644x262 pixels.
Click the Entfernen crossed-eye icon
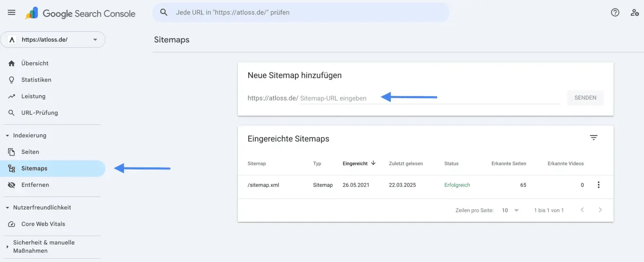point(12,185)
